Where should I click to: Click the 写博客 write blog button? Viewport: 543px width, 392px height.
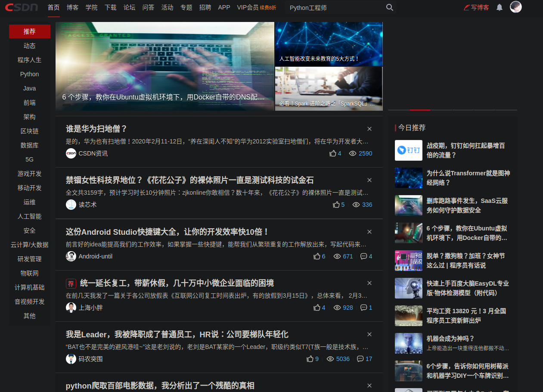[476, 7]
